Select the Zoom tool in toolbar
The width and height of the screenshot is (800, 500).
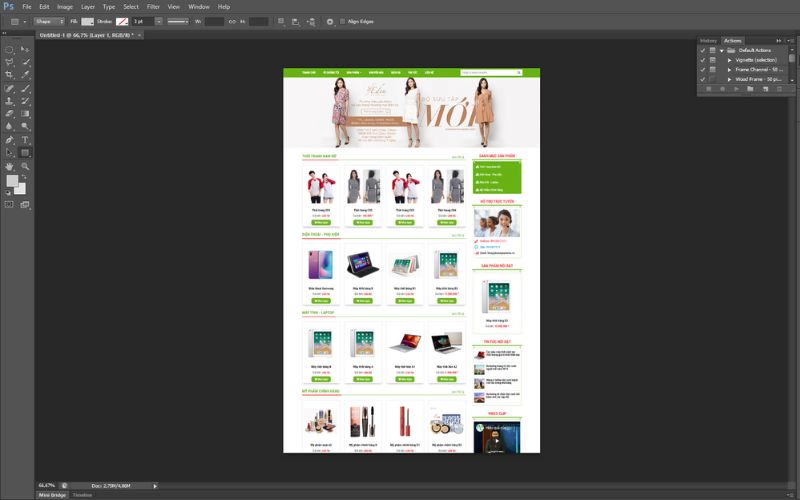[x=25, y=166]
